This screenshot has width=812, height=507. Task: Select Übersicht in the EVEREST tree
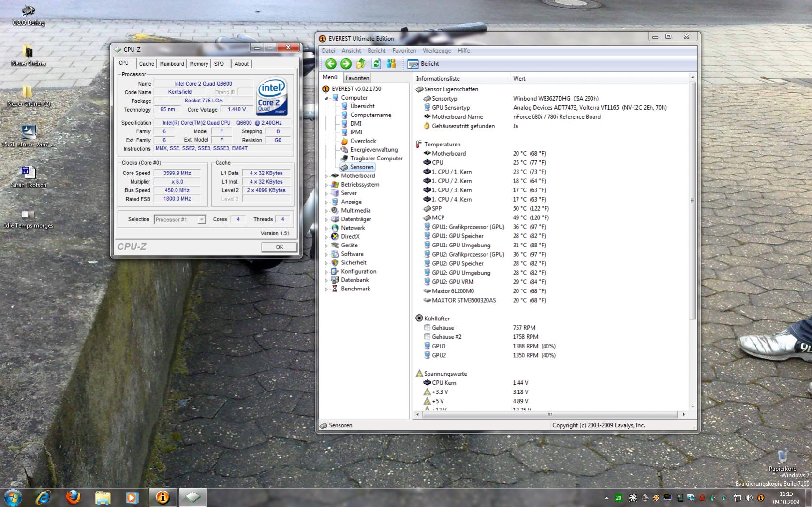click(362, 106)
